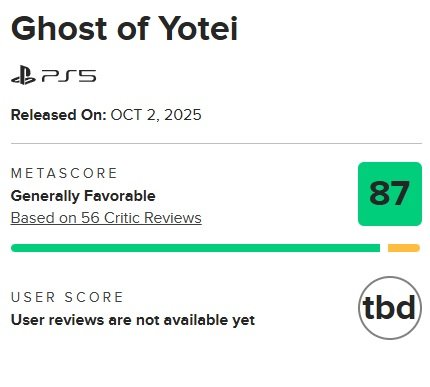The width and height of the screenshot is (430, 387).
Task: Click the USER SCORE heading label
Action: pos(67,297)
